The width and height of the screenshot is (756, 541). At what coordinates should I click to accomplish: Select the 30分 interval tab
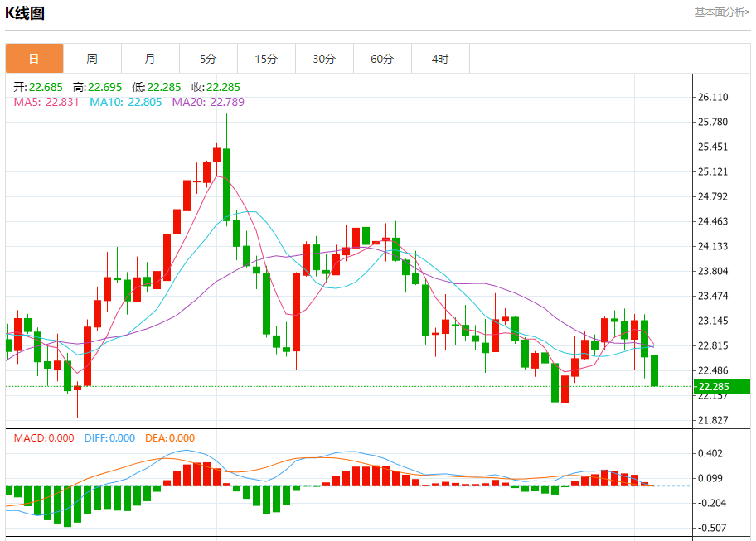coord(324,59)
